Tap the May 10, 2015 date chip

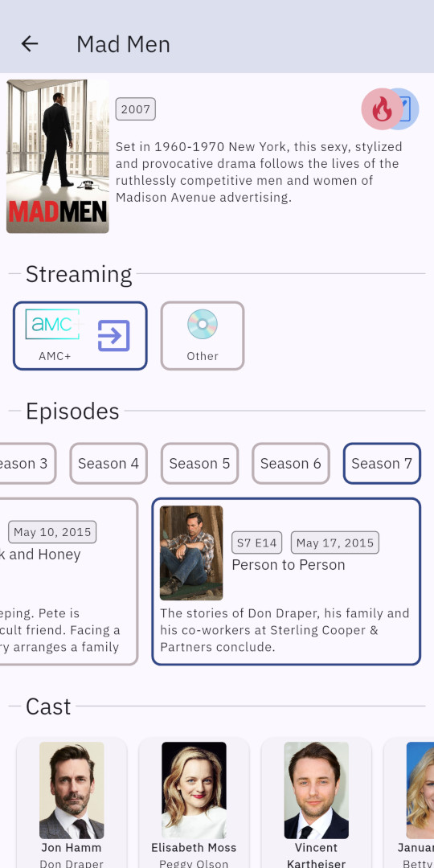click(52, 532)
